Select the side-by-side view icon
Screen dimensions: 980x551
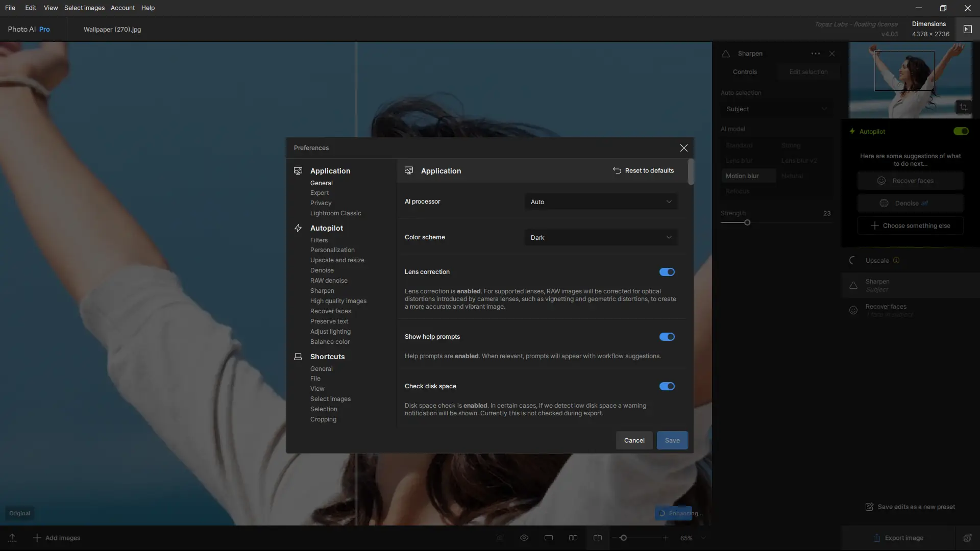point(573,538)
